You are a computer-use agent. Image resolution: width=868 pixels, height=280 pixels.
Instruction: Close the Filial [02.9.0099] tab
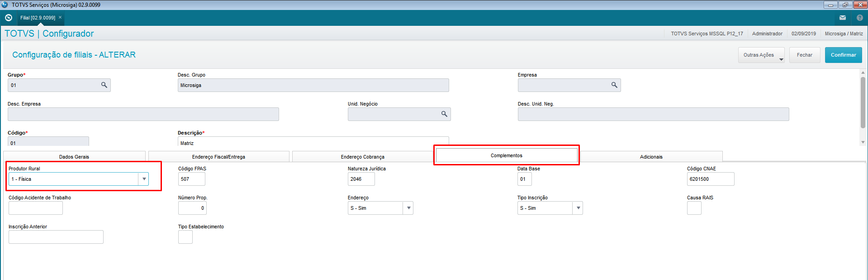[x=60, y=18]
